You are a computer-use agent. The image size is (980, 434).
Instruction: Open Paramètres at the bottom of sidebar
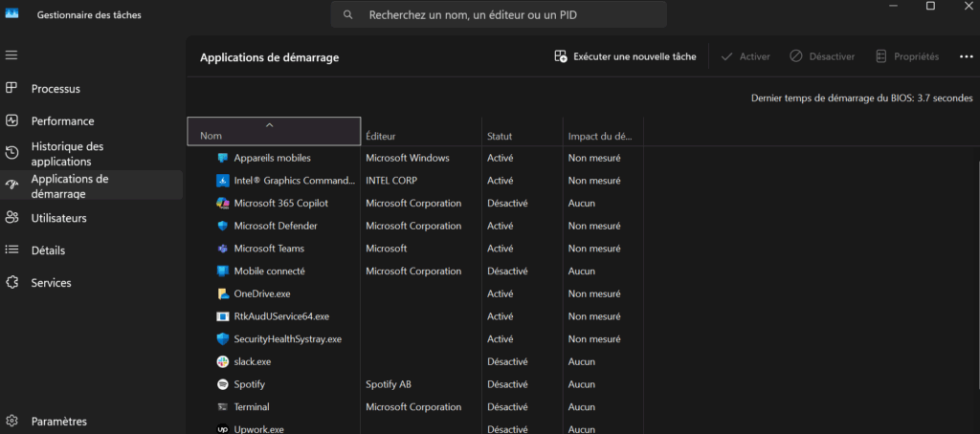click(58, 422)
